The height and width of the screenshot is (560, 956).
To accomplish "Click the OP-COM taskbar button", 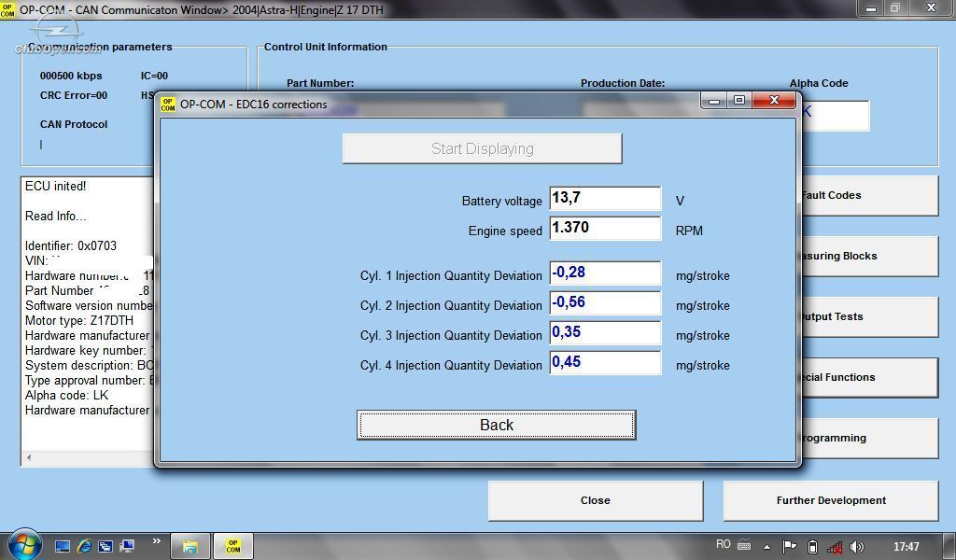I will [x=232, y=546].
